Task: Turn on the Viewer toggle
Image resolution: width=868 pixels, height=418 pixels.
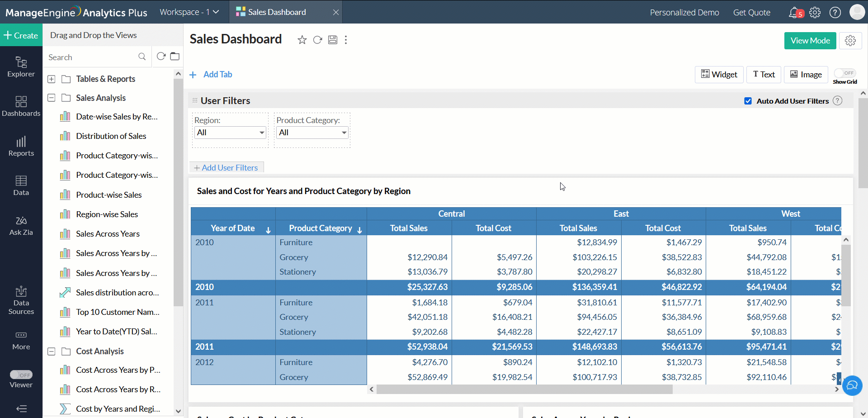Action: click(x=21, y=374)
